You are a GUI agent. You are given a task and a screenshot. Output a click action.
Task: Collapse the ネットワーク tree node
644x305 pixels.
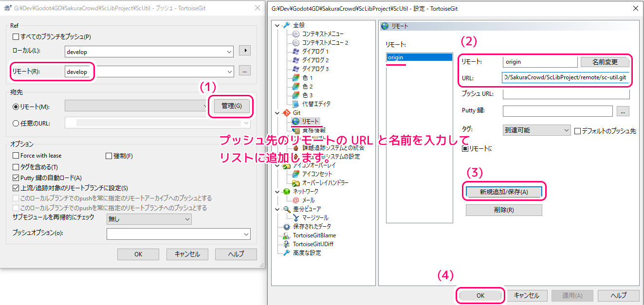pos(277,192)
